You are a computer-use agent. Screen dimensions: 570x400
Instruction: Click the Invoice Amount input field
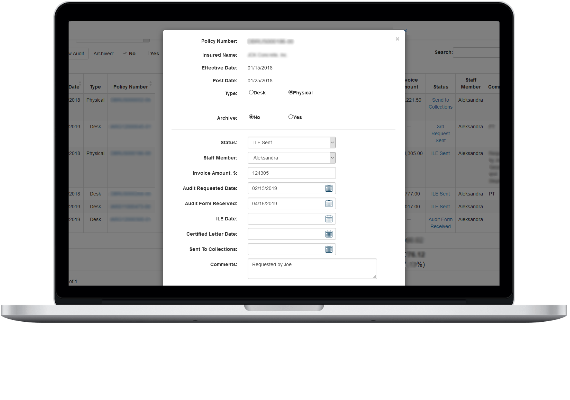[292, 173]
